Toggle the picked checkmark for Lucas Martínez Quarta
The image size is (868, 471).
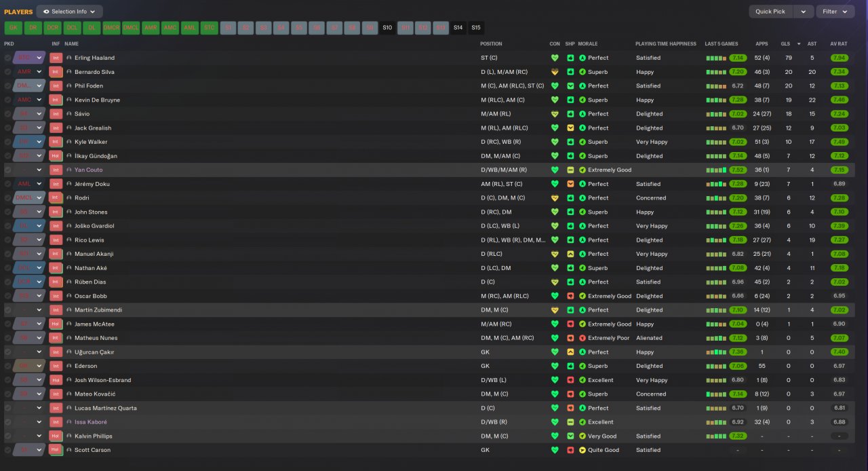(x=7, y=408)
